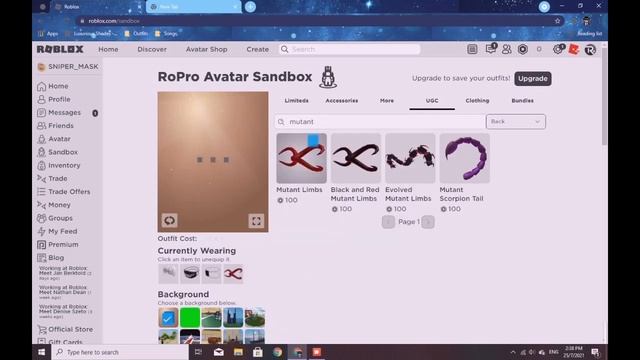Open Official Store in sidebar
640x360 pixels.
click(70, 329)
